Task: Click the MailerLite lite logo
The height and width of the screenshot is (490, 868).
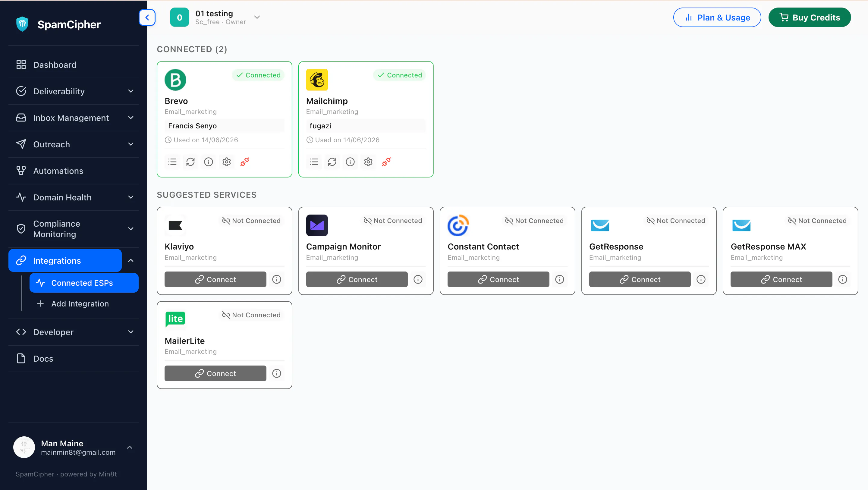Action: click(175, 319)
